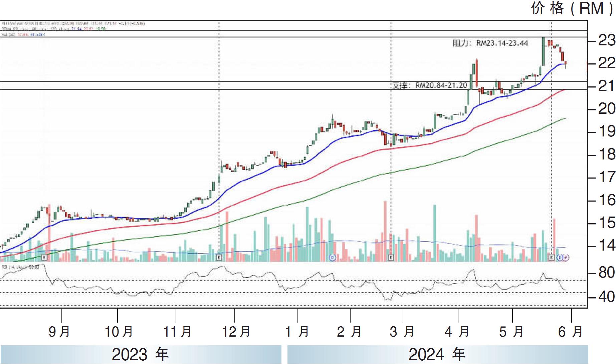This screenshot has width=616, height=364.
Task: Click the 2024 年 year band
Action: pos(438,355)
